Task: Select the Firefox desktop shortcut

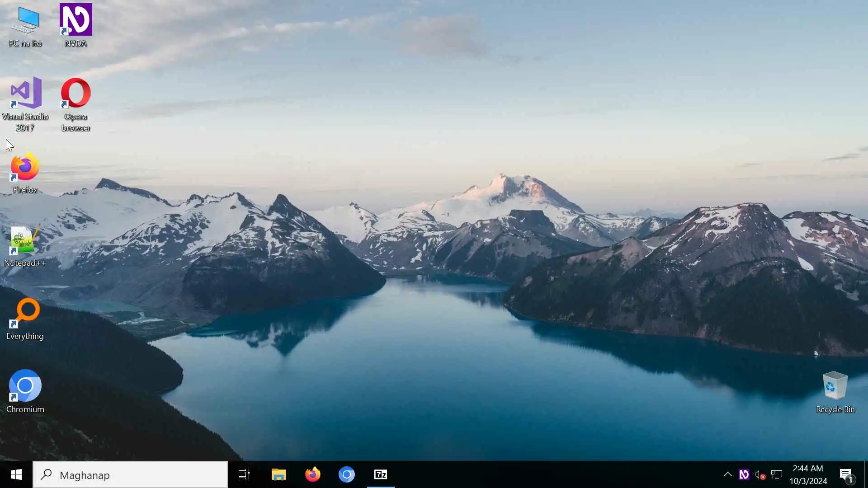Action: point(25,173)
